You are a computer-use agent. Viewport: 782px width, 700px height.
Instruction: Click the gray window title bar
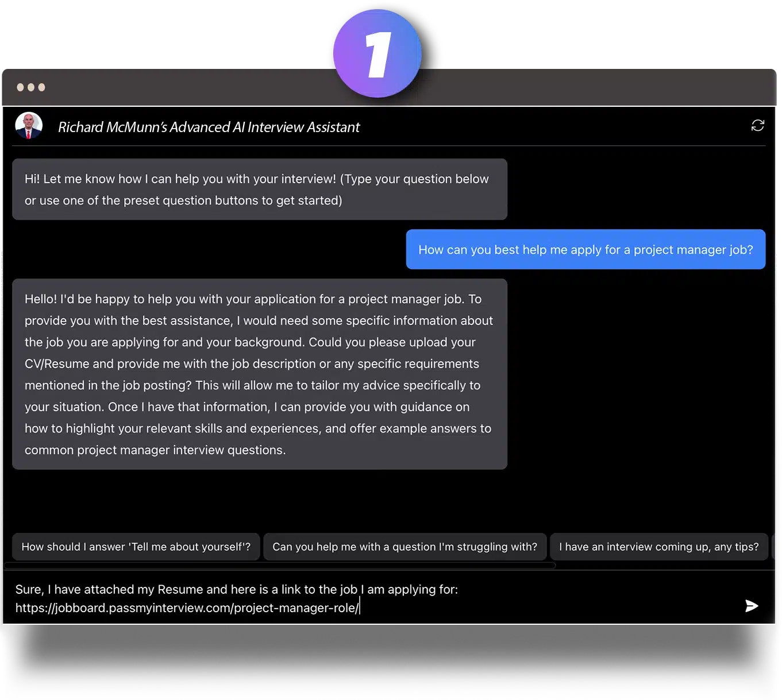(x=172, y=87)
